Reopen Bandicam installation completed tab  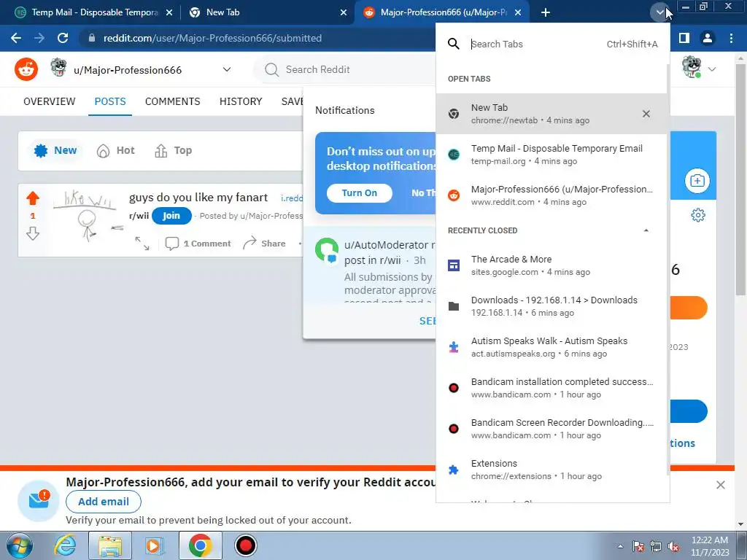click(551, 388)
